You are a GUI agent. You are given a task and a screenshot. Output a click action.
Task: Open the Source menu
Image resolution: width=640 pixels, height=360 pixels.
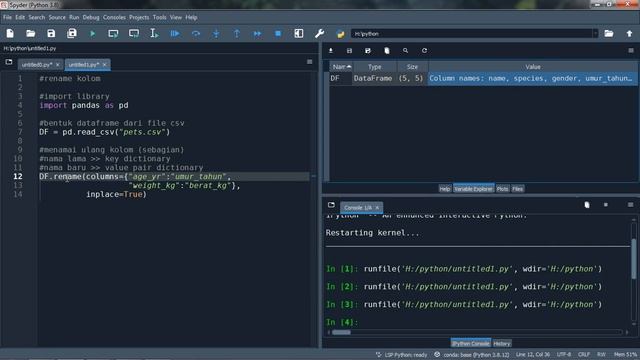57,17
